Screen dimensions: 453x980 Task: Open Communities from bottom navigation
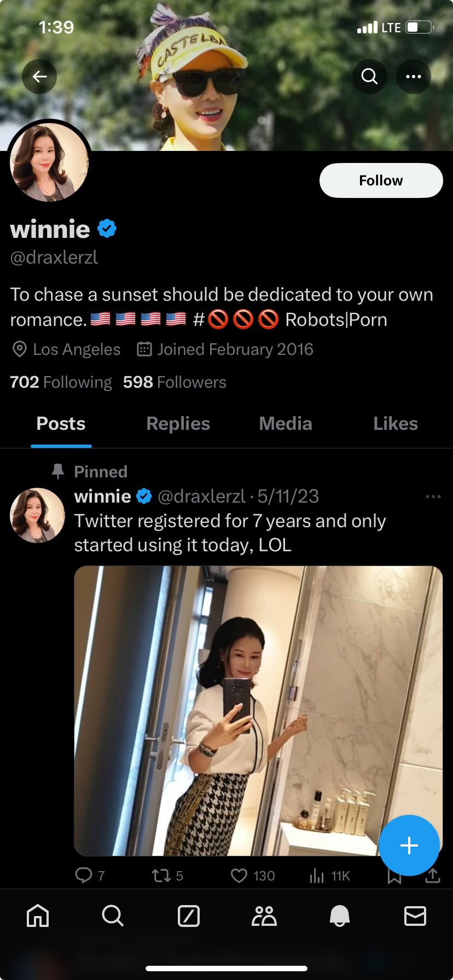(264, 915)
